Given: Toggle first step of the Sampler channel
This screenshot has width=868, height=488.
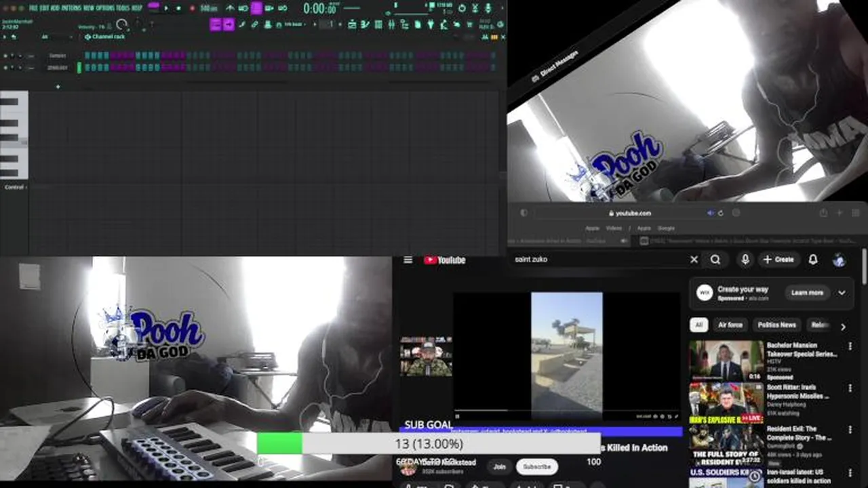Looking at the screenshot, I should coord(87,56).
